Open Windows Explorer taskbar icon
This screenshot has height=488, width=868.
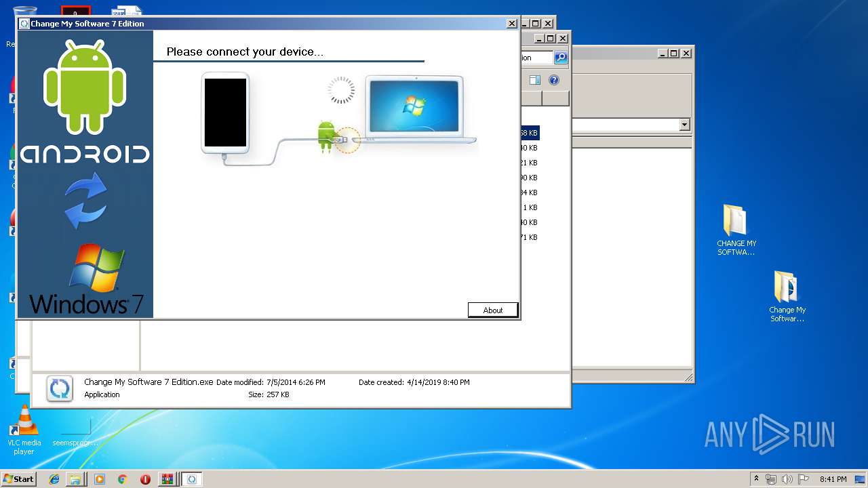click(75, 479)
